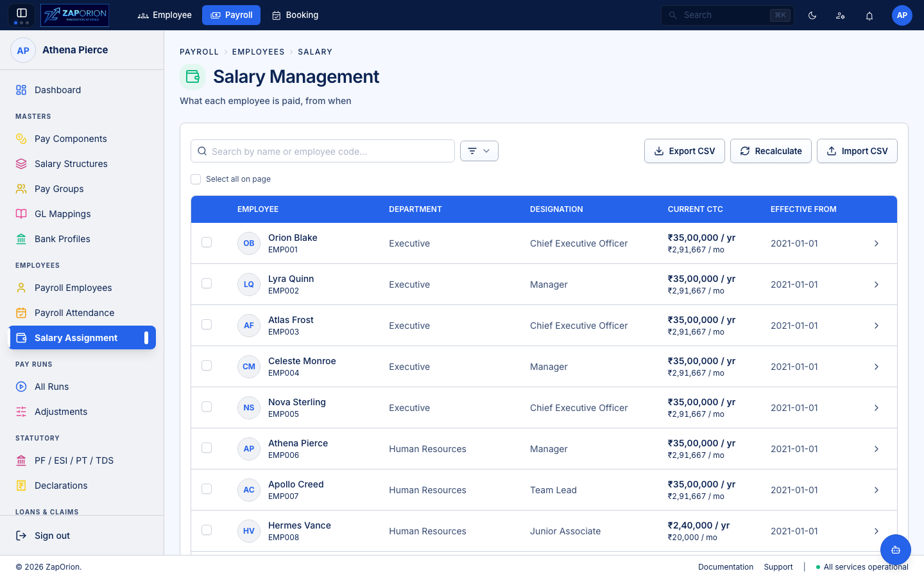Click CURRENT CTC column header
The width and height of the screenshot is (924, 578).
click(695, 209)
